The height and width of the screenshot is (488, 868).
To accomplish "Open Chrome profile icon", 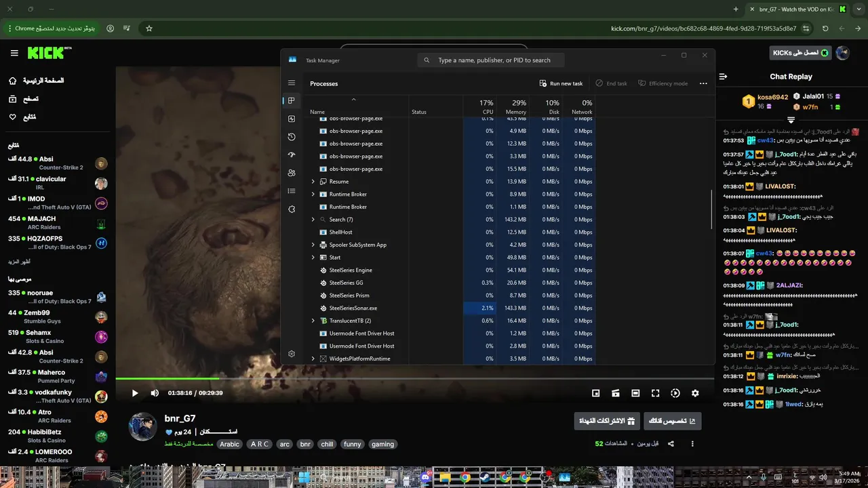I will 111,28.
